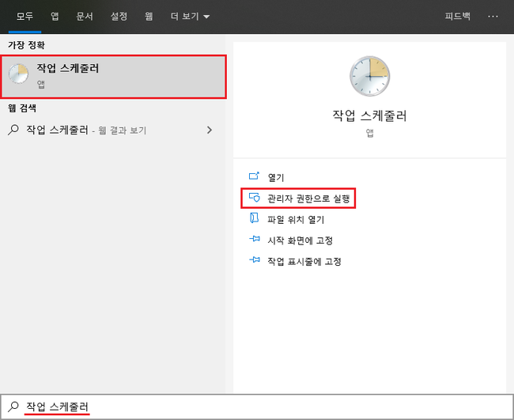514x420 pixels.
Task: Click the large 작업 스케줄러 clock icon in the preview pane
Action: 369,77
